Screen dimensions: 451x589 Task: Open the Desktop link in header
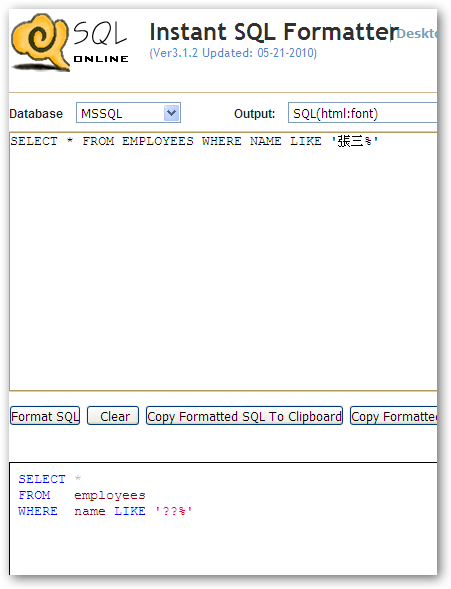416,33
